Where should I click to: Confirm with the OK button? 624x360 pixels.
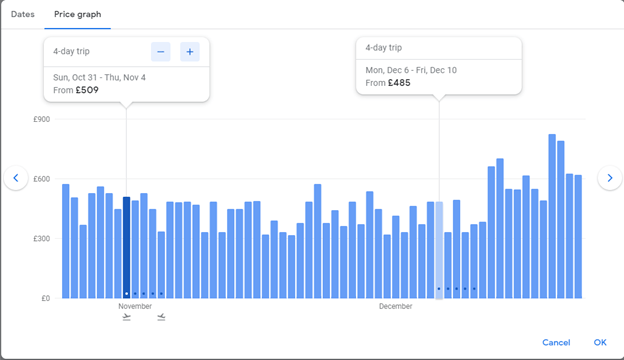[600, 342]
